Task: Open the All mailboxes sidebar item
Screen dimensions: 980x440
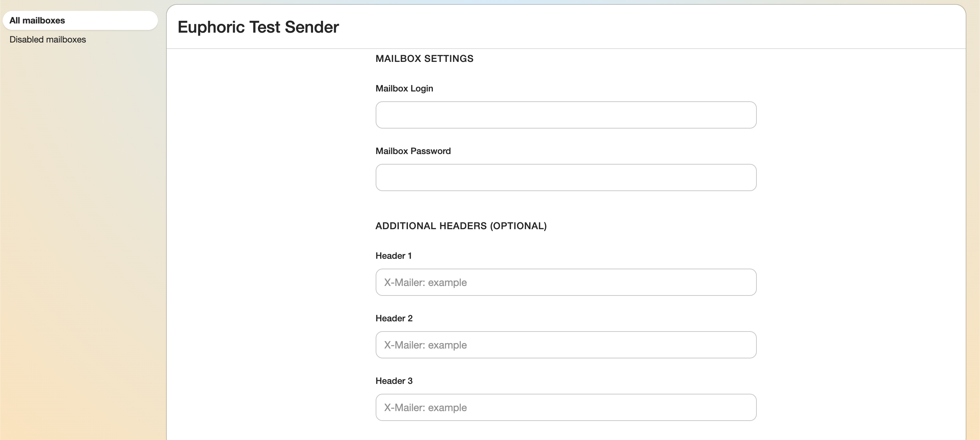Action: pos(37,20)
